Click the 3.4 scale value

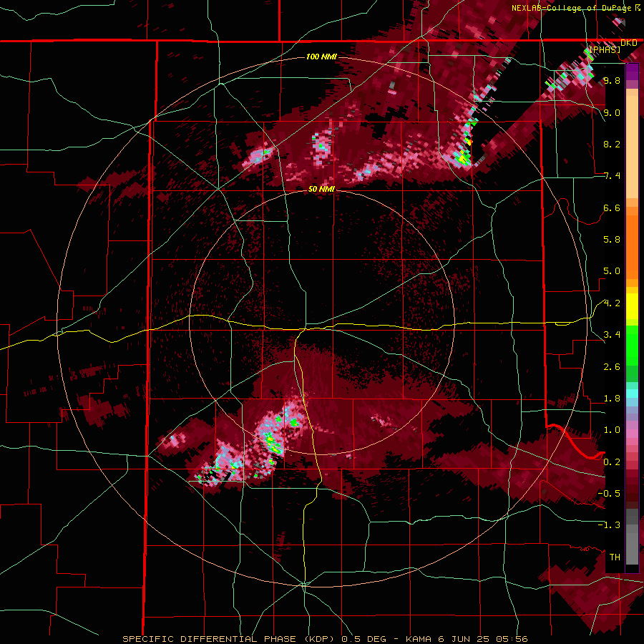(x=612, y=335)
